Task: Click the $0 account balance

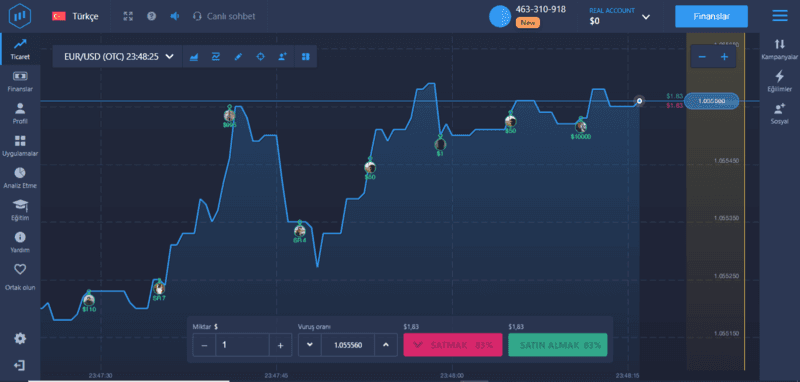Action: tap(594, 21)
